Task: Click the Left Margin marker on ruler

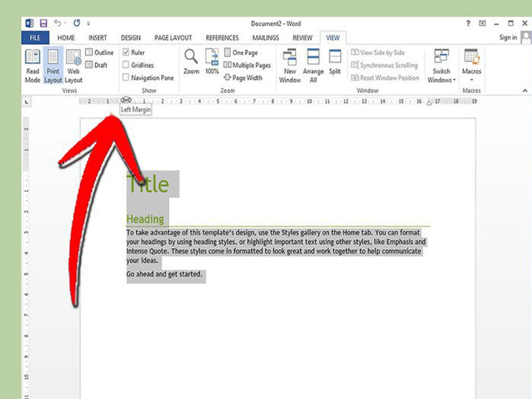Action: (x=126, y=100)
